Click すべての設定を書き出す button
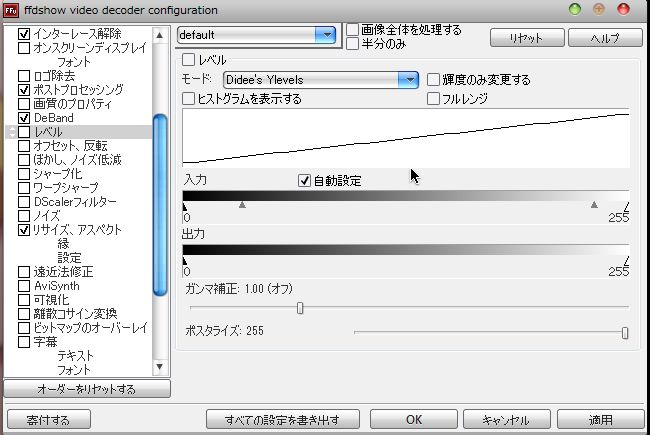 pyautogui.click(x=283, y=420)
